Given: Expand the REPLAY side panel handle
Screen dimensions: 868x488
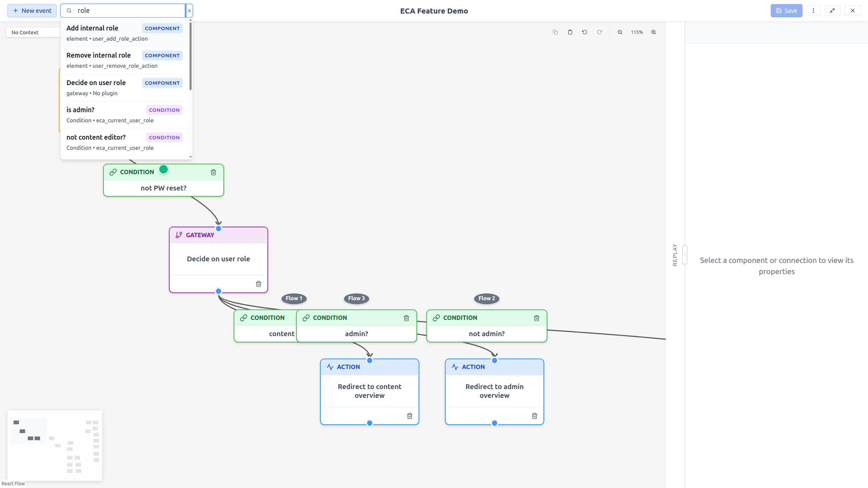Looking at the screenshot, I should coord(685,255).
